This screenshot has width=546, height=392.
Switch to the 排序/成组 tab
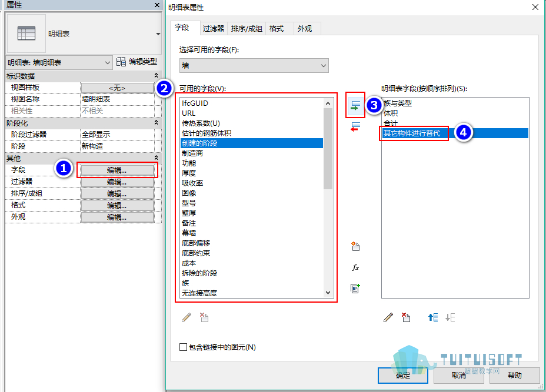pos(247,29)
